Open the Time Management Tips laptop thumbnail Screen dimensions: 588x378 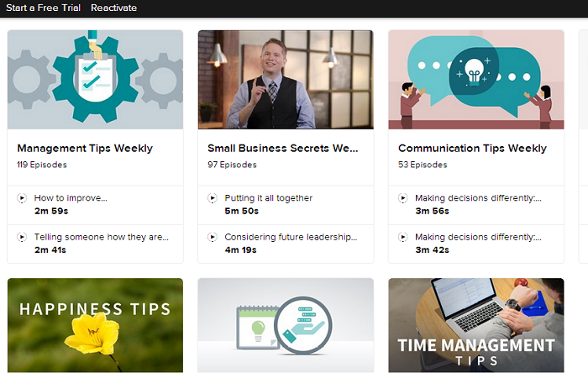point(476,325)
